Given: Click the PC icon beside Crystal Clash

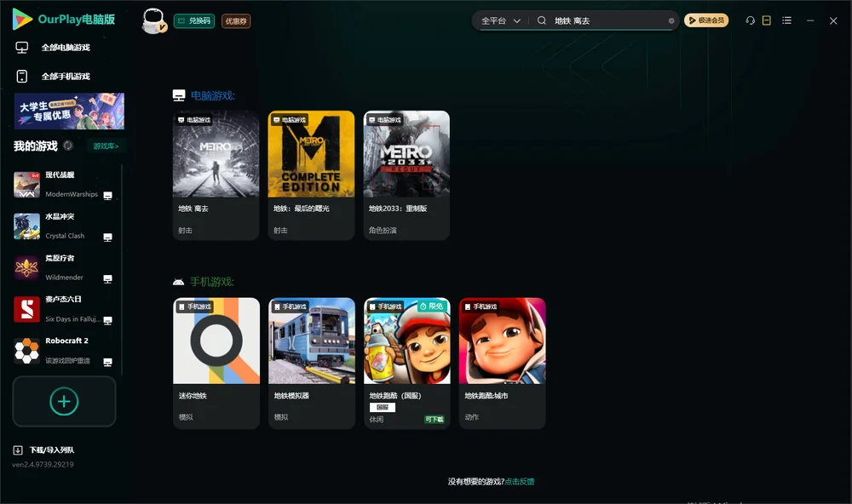Looking at the screenshot, I should tap(108, 238).
